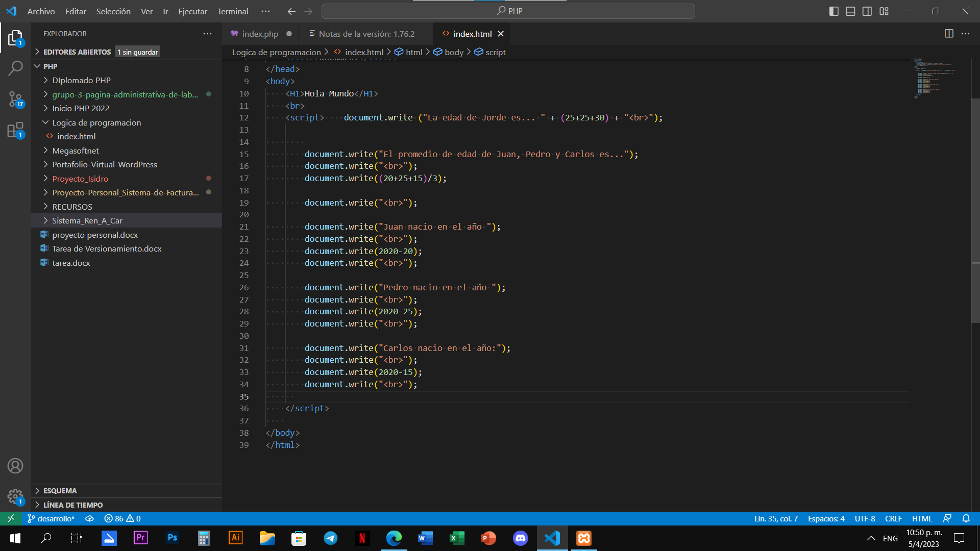The width and height of the screenshot is (980, 551).
Task: Collapse the Logica de programacion folder
Action: coord(126,122)
